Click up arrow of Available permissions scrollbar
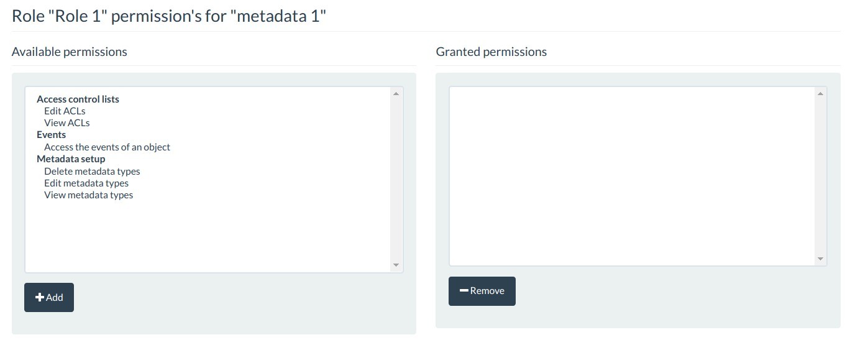This screenshot has height=345, width=868. (396, 94)
